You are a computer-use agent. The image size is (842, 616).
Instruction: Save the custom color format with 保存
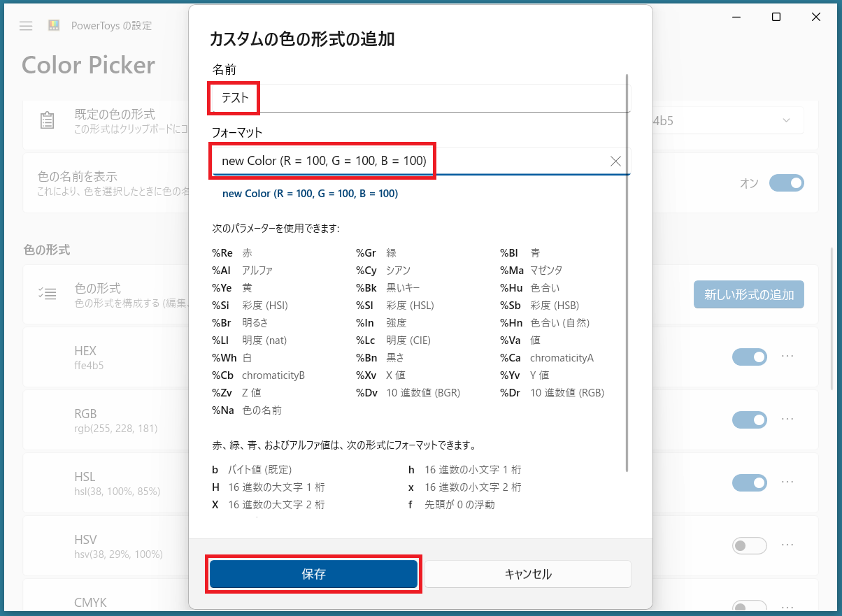pyautogui.click(x=313, y=574)
